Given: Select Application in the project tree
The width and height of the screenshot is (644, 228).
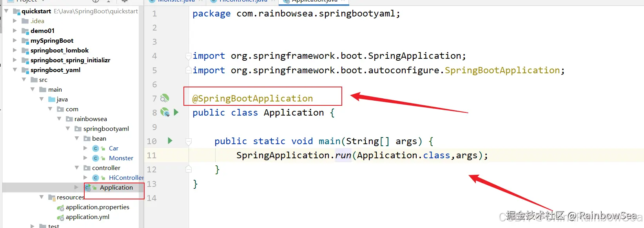Looking at the screenshot, I should point(116,188).
